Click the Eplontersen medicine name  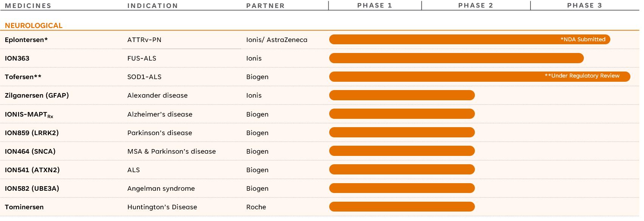click(26, 40)
